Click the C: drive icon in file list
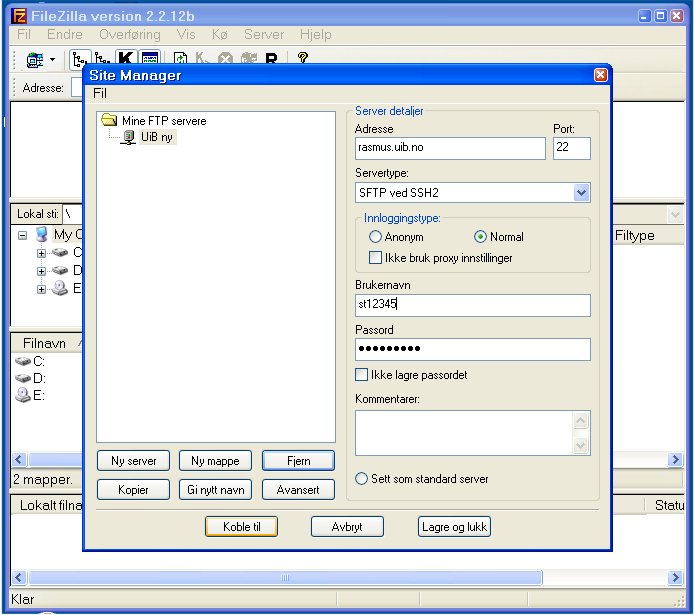Screen dimensions: 694x615 click(23, 361)
